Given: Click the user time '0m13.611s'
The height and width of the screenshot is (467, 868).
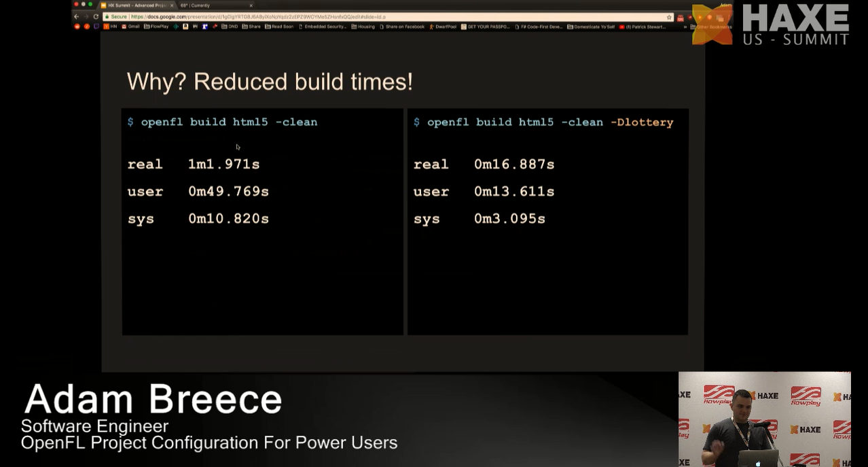Looking at the screenshot, I should (x=514, y=192).
